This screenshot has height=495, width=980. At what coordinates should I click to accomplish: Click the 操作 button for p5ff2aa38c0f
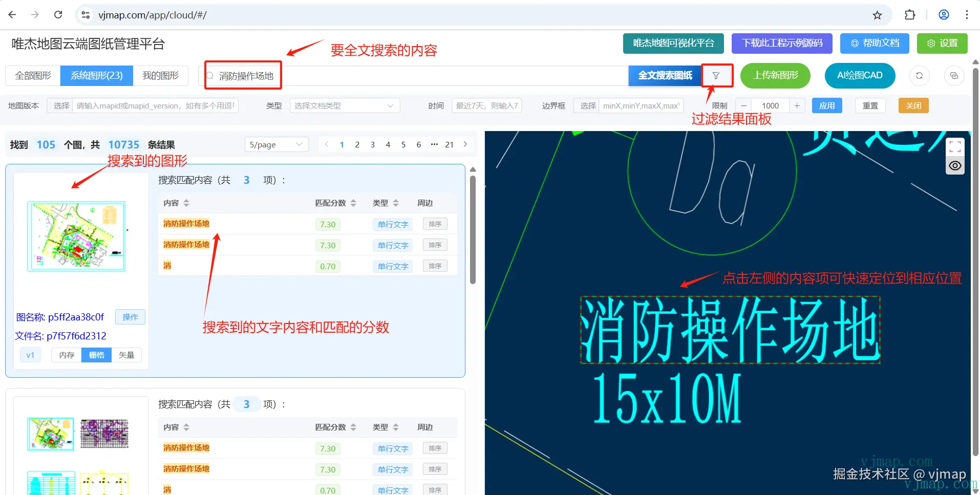point(130,317)
